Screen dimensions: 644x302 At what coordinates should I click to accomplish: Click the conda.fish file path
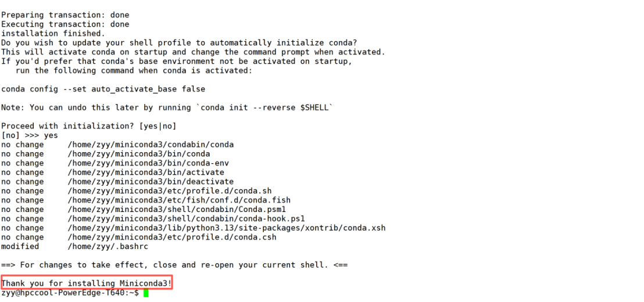click(x=170, y=200)
